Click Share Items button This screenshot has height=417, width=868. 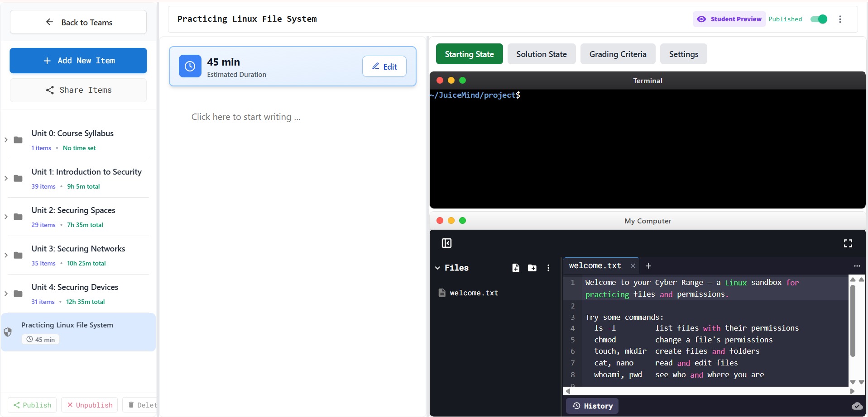(x=78, y=90)
